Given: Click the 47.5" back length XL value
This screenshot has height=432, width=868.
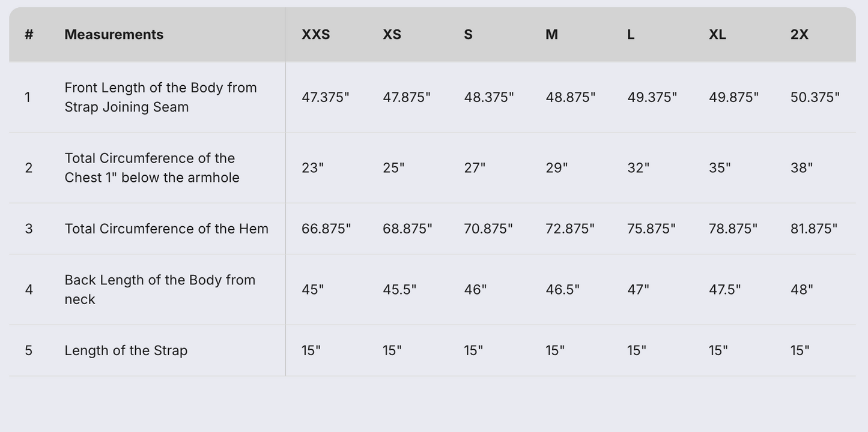Looking at the screenshot, I should point(724,290).
